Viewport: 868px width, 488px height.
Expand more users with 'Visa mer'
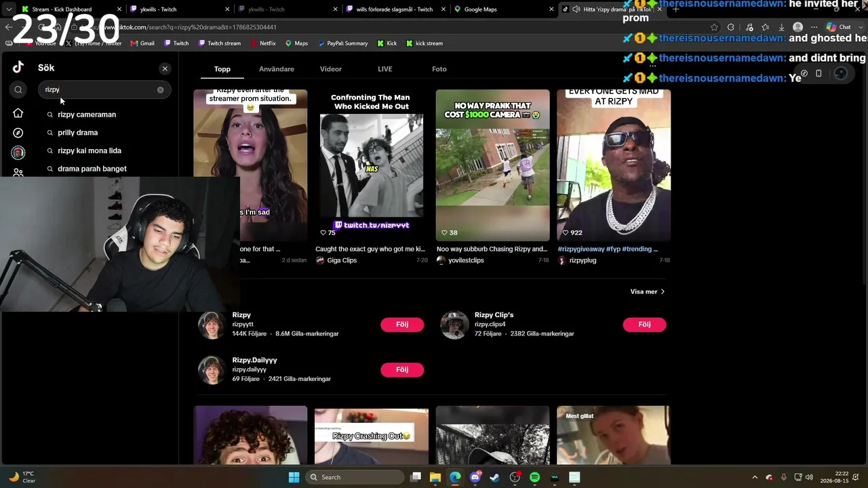[x=648, y=291]
